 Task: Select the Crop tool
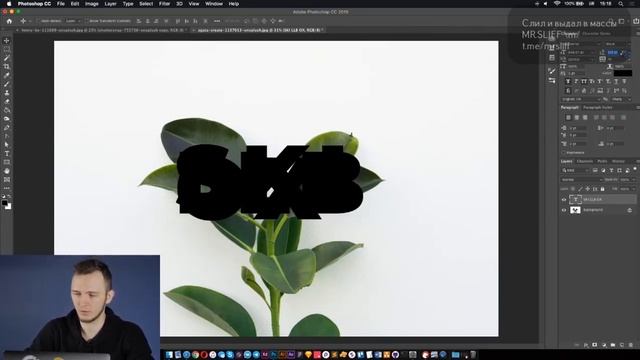click(x=7, y=67)
